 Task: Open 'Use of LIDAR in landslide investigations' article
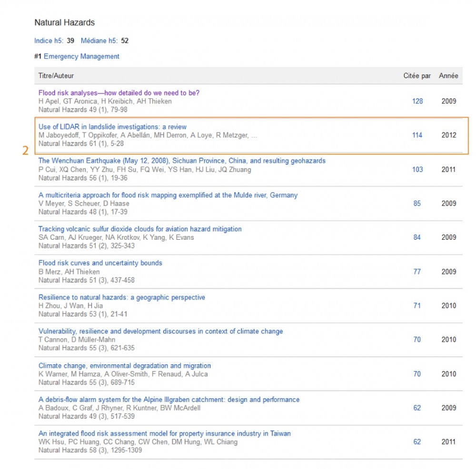pyautogui.click(x=112, y=127)
